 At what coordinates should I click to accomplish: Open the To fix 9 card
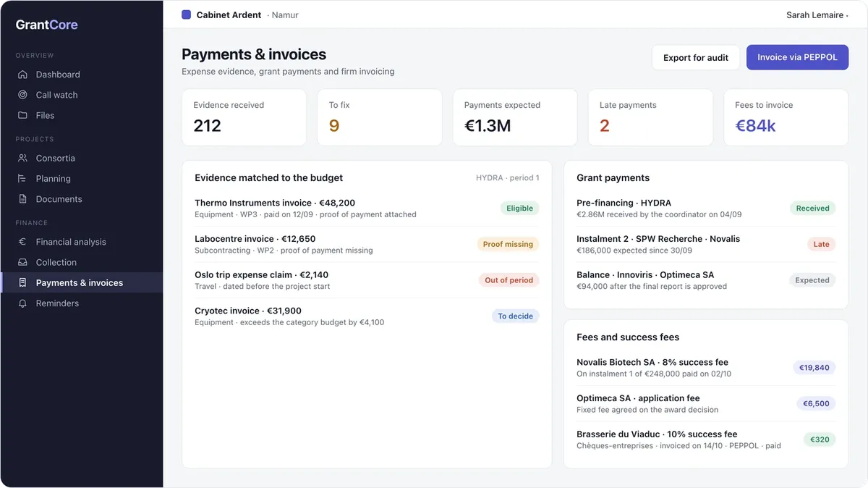[x=379, y=117]
